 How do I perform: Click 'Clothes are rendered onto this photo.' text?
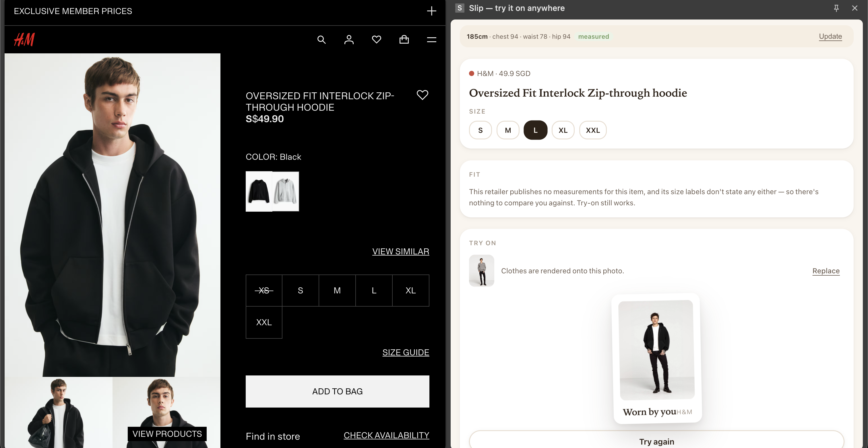[562, 271]
